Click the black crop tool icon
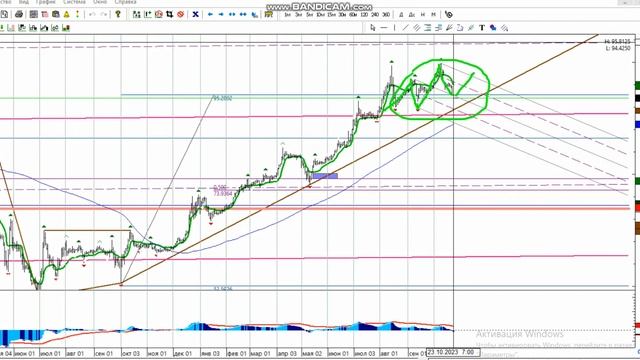 170,15
